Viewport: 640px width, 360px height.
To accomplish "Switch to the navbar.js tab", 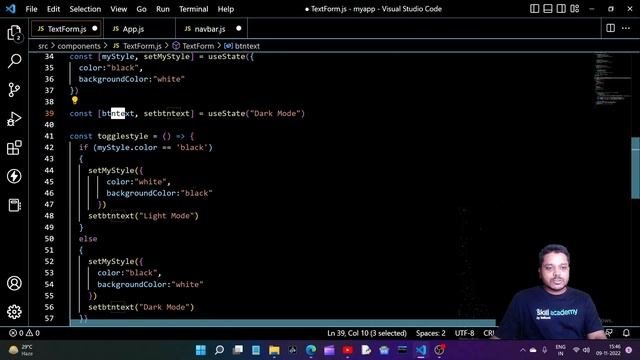I will click(x=211, y=29).
